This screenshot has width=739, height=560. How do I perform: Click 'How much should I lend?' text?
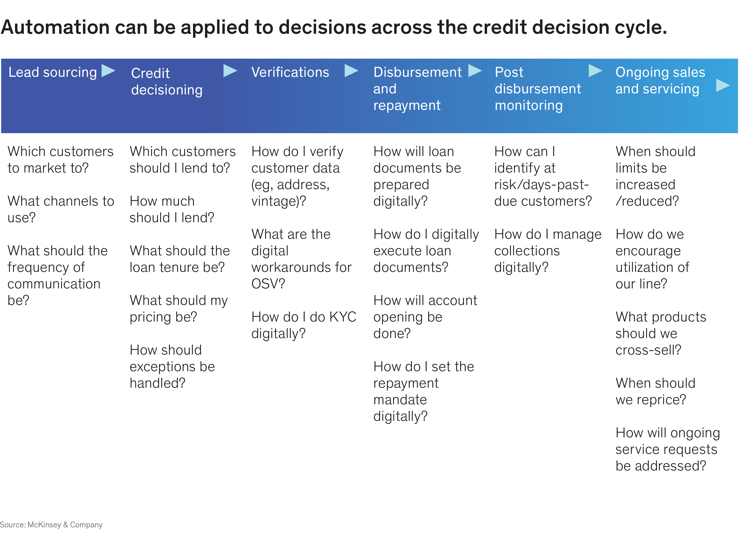coord(172,209)
